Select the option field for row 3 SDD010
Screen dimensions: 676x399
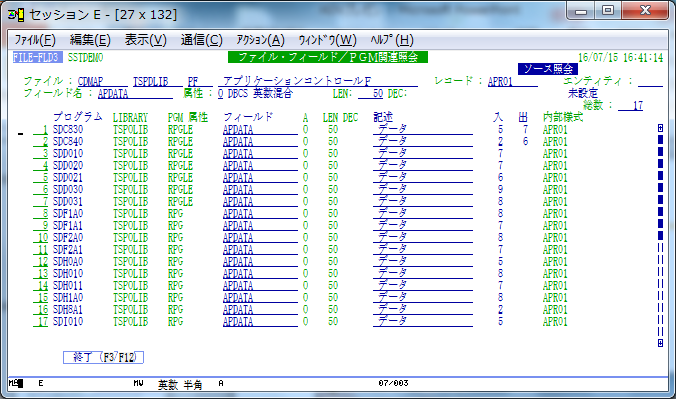[x=41, y=154]
